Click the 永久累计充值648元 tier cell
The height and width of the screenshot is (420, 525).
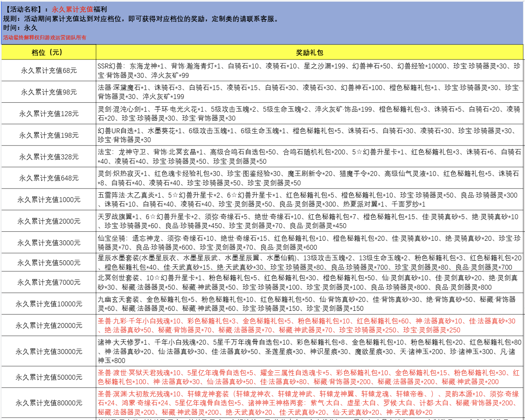(49, 178)
